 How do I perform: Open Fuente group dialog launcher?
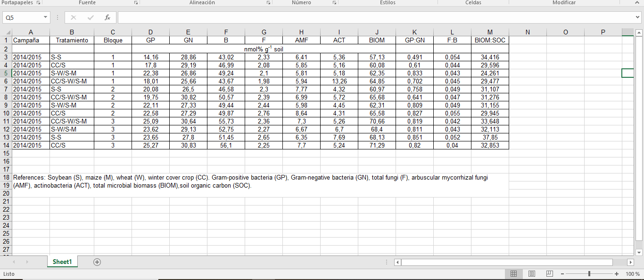[136, 3]
